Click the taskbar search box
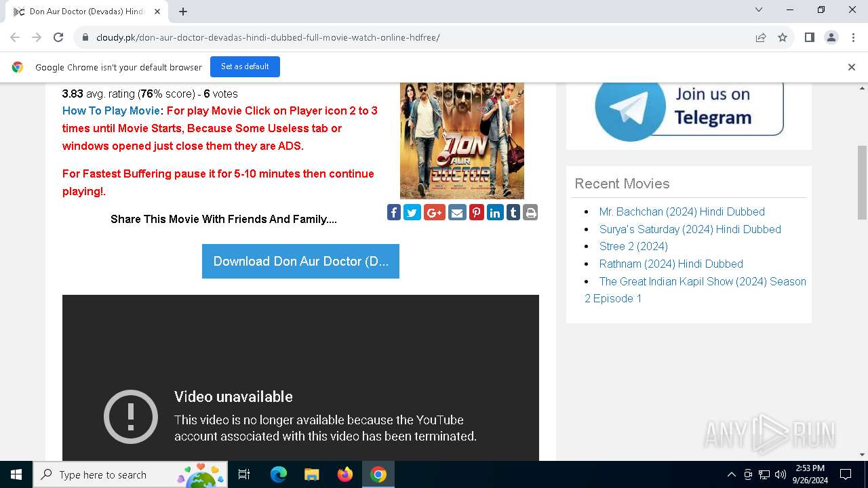Image resolution: width=868 pixels, height=488 pixels. [x=130, y=474]
